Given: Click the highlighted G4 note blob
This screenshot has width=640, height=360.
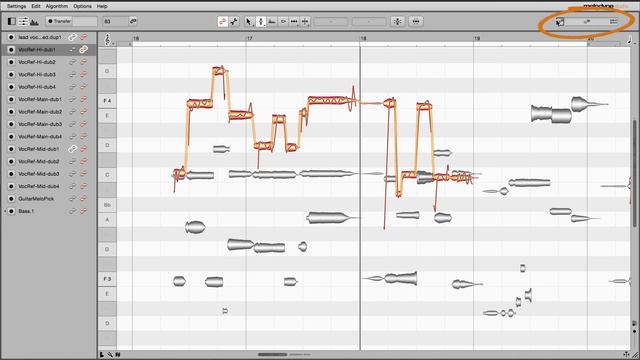Looking at the screenshot, I should (x=220, y=71).
